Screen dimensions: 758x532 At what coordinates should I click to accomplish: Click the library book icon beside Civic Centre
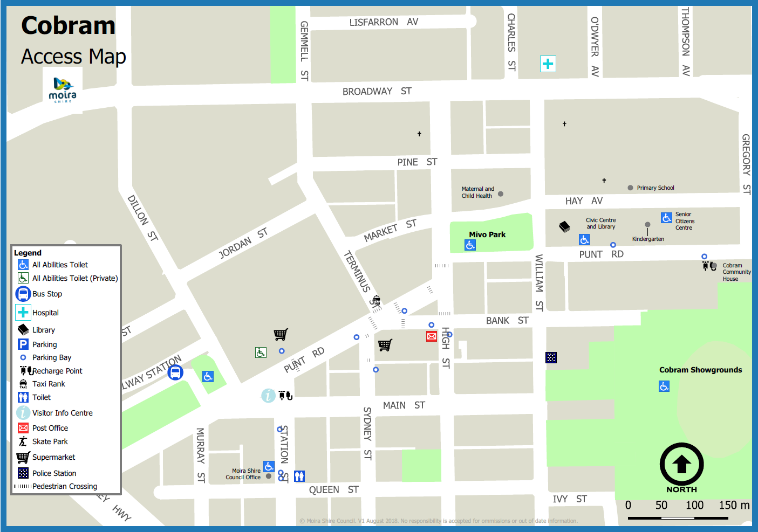tap(564, 226)
